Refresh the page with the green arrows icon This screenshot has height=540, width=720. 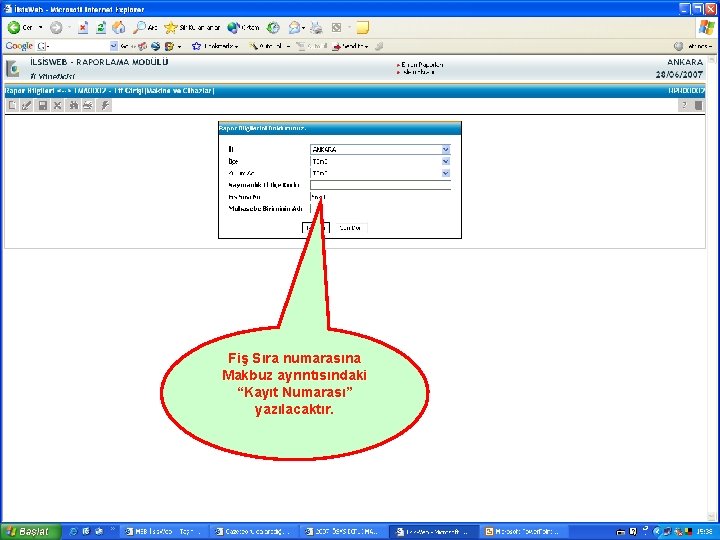click(x=101, y=28)
